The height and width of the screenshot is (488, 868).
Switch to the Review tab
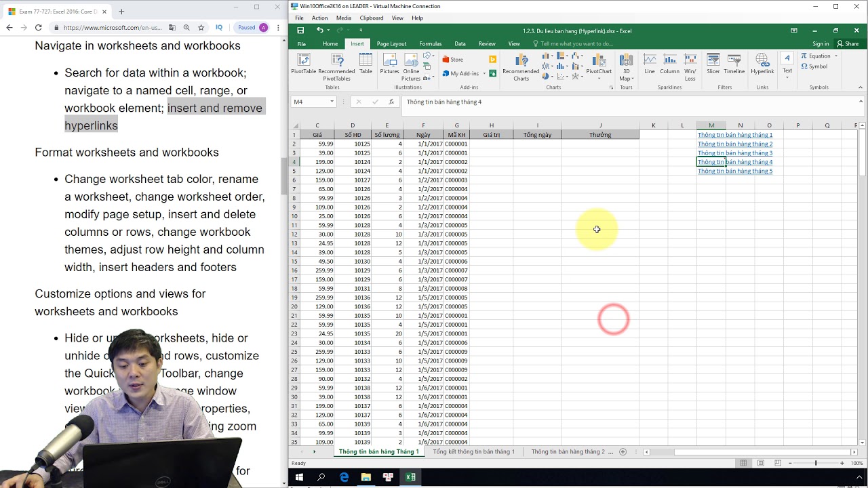(487, 43)
